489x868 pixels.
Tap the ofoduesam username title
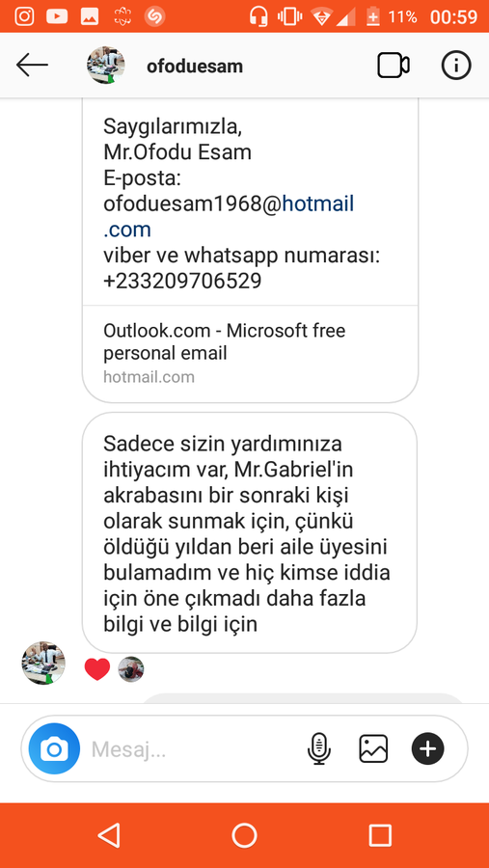(195, 67)
